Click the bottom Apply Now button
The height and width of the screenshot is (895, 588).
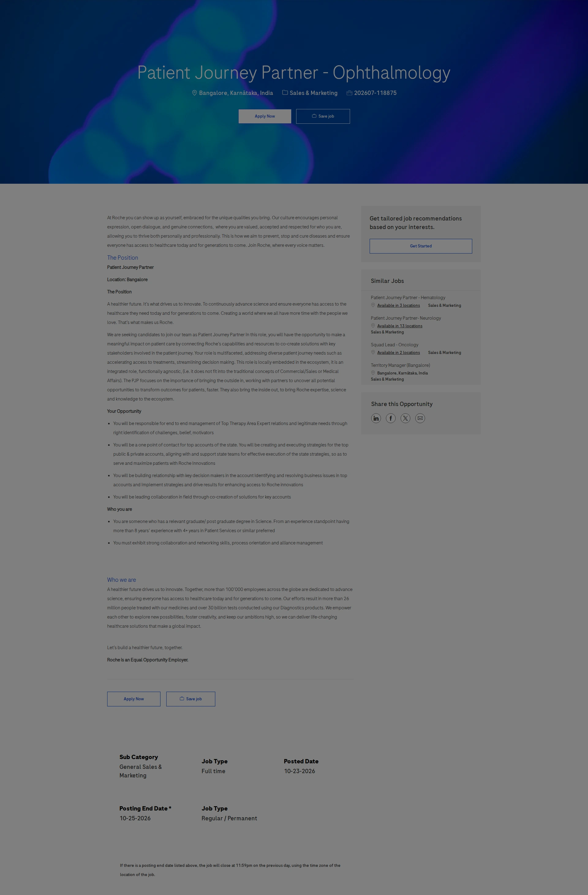(x=134, y=699)
